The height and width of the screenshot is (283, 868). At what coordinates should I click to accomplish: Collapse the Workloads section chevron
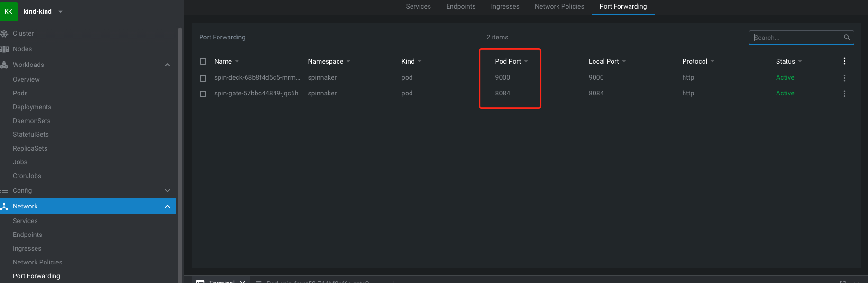point(167,65)
